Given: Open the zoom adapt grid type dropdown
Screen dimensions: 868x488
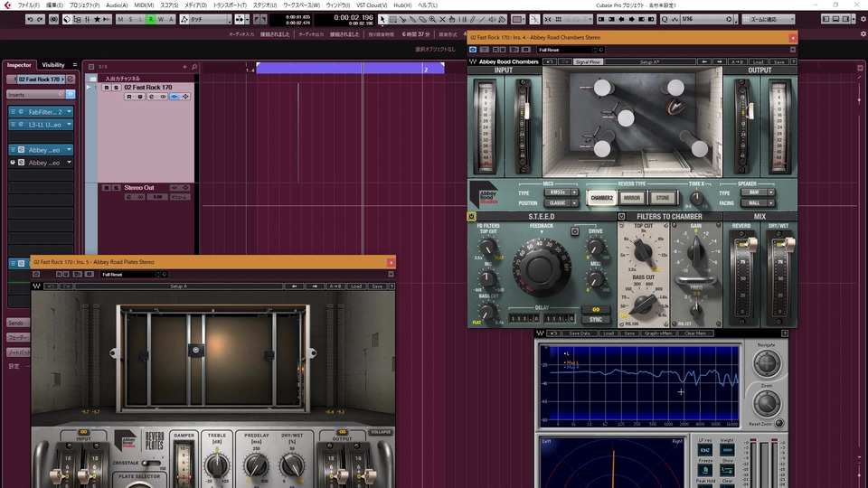Looking at the screenshot, I should click(769, 19).
